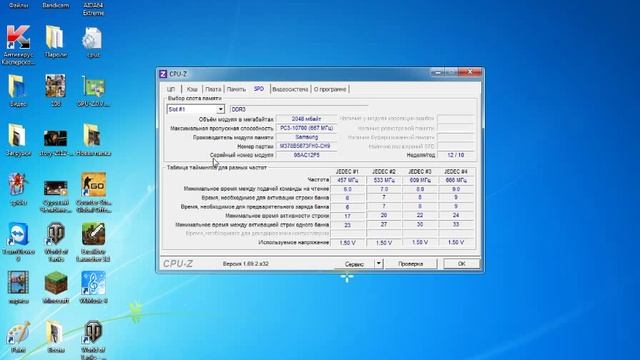The width and height of the screenshot is (640, 360).
Task: Select the story video thumbnail on the desktop
Action: [56, 138]
